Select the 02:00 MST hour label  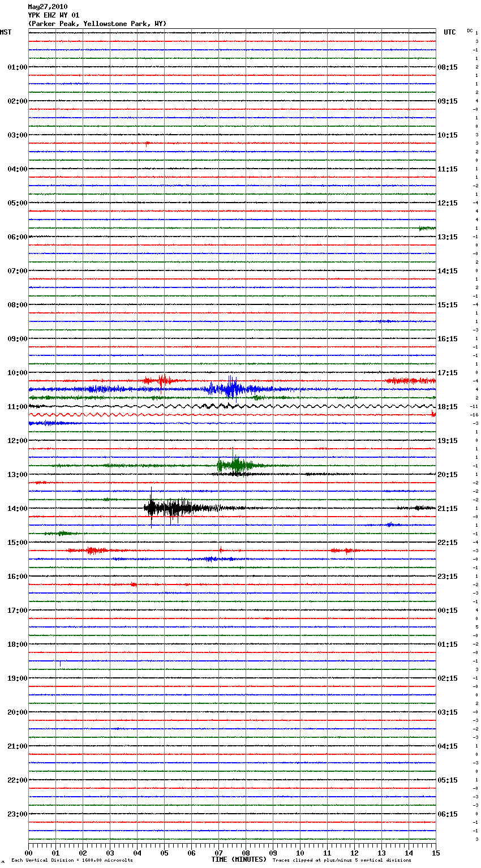click(x=17, y=101)
